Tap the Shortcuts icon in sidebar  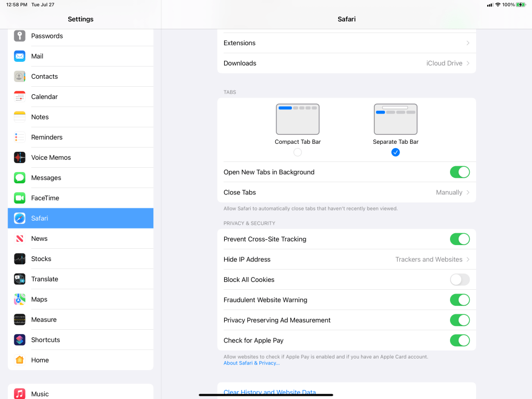pos(20,340)
